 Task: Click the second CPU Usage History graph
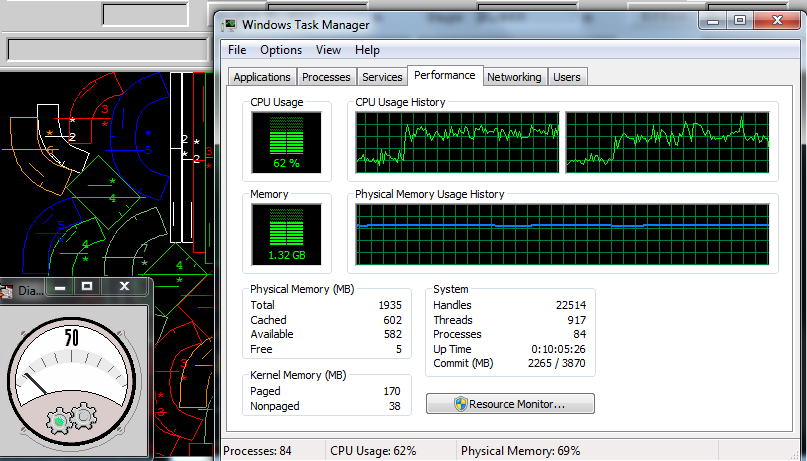(668, 143)
